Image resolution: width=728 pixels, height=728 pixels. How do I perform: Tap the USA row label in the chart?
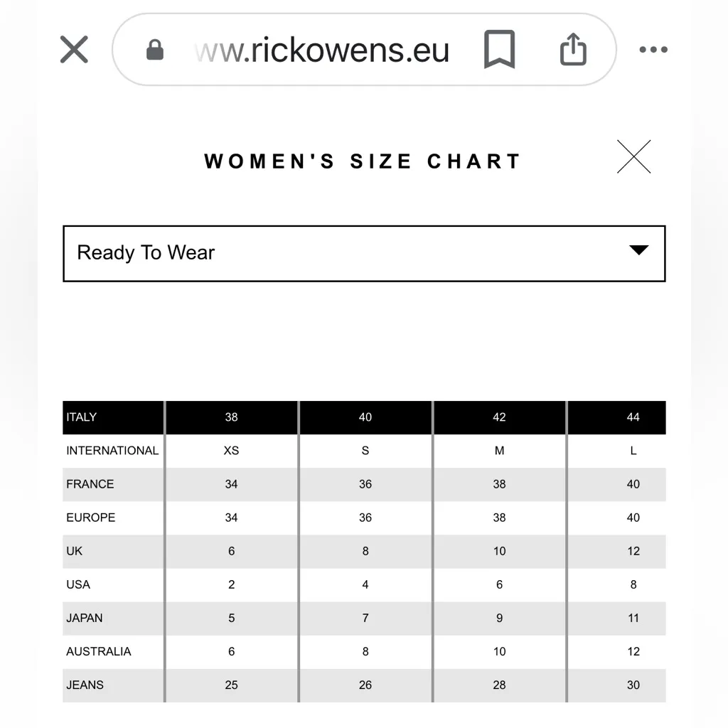pos(78,584)
